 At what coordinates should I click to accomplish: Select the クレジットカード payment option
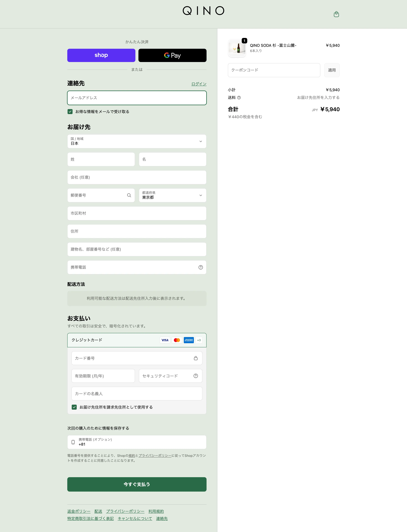point(87,340)
